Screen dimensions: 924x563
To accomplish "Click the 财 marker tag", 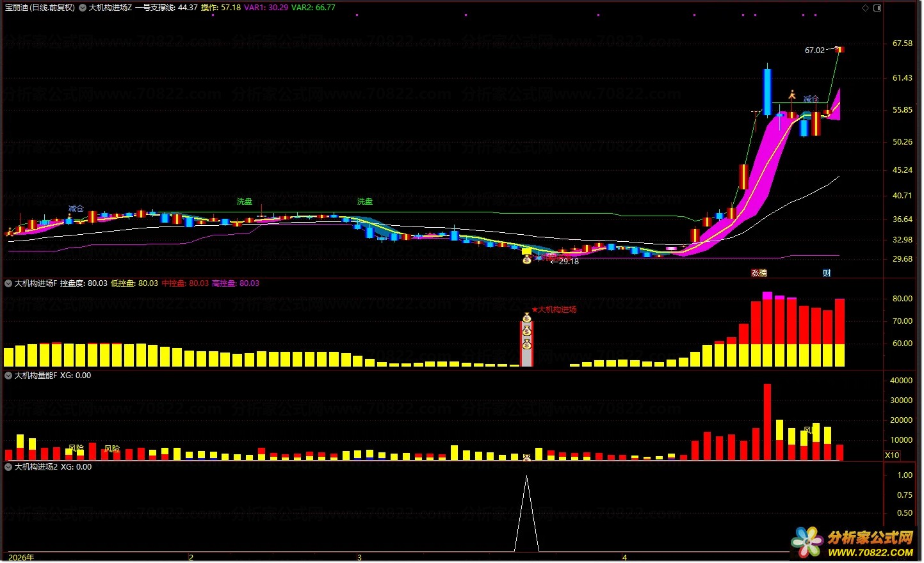I will click(827, 273).
